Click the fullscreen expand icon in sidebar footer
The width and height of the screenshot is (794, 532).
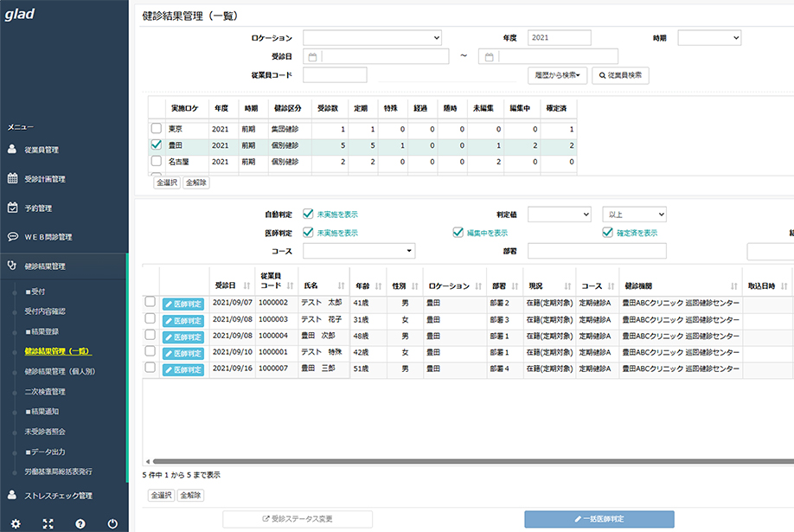click(x=48, y=523)
